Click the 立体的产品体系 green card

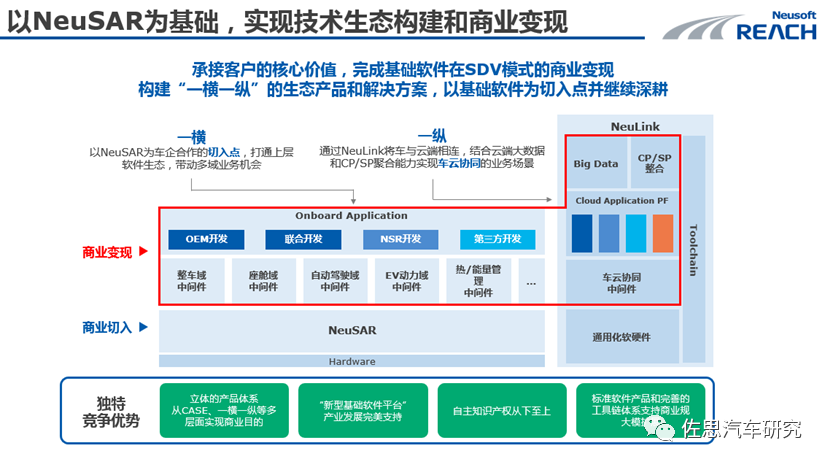click(x=224, y=411)
